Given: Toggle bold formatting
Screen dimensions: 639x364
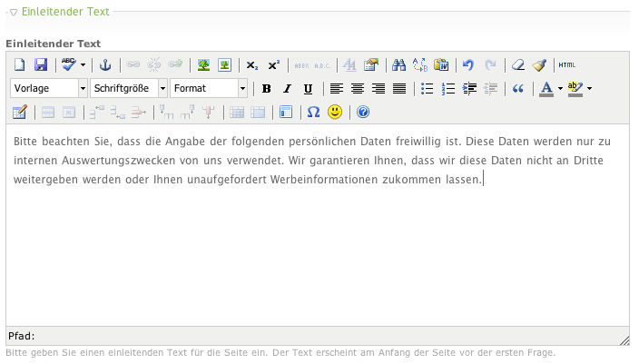Looking at the screenshot, I should [x=266, y=89].
